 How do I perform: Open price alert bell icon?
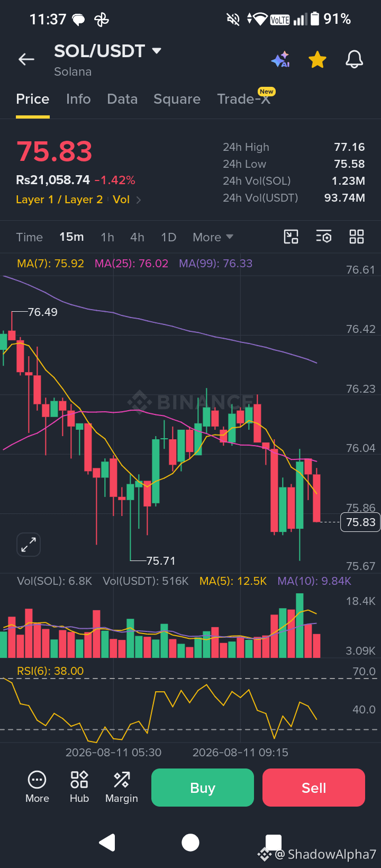coord(354,59)
